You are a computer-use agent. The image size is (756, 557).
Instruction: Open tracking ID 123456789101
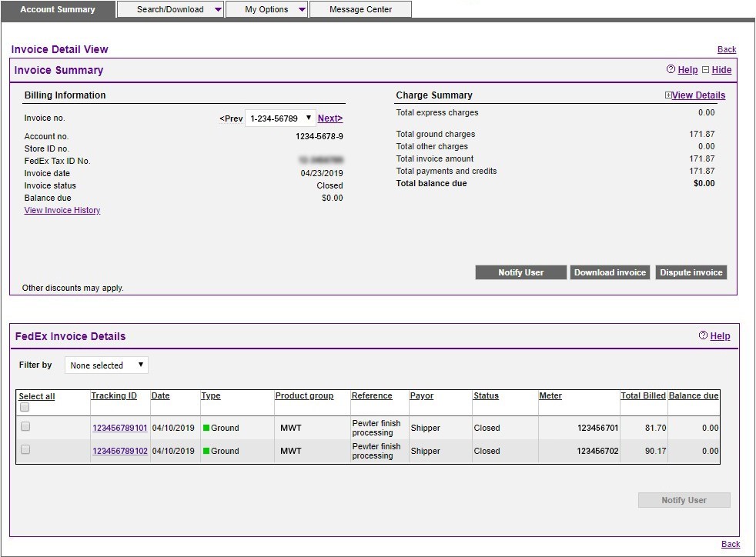pyautogui.click(x=120, y=428)
